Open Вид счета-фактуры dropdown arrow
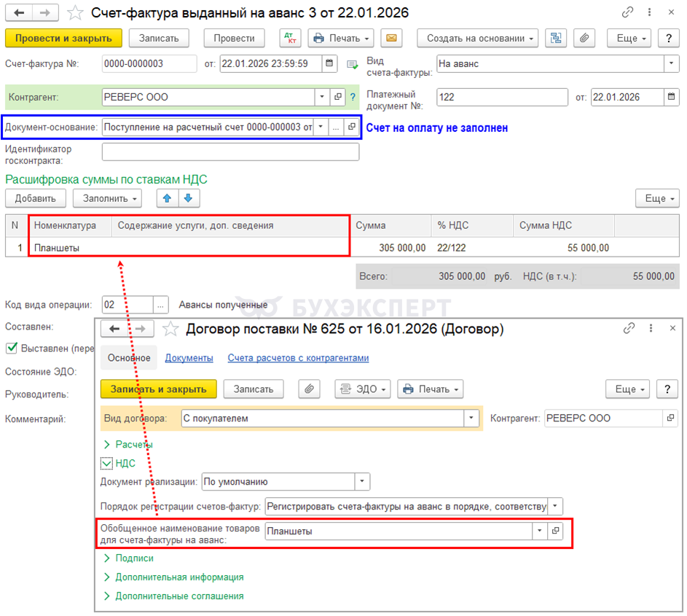 (671, 63)
